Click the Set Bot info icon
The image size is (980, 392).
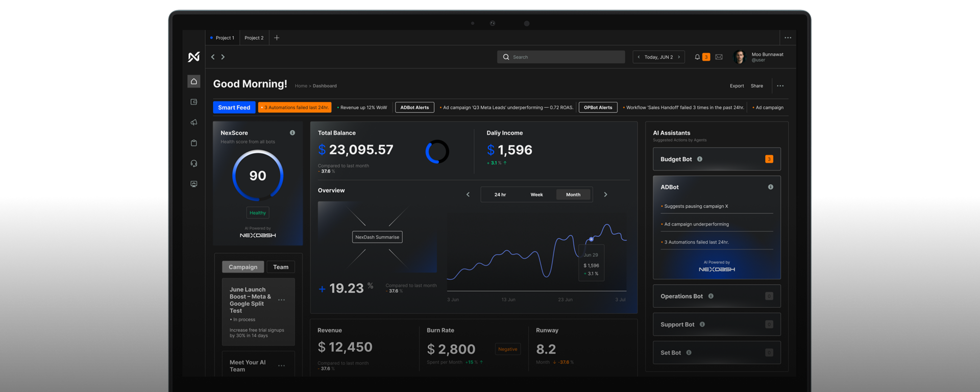(x=689, y=353)
